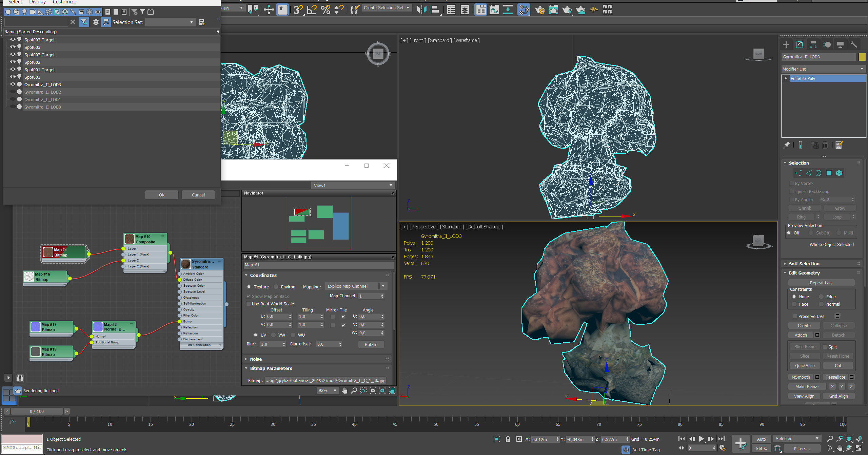The height and width of the screenshot is (455, 868).
Task: Open the Selection Set dropdown in dialog
Action: click(x=171, y=22)
